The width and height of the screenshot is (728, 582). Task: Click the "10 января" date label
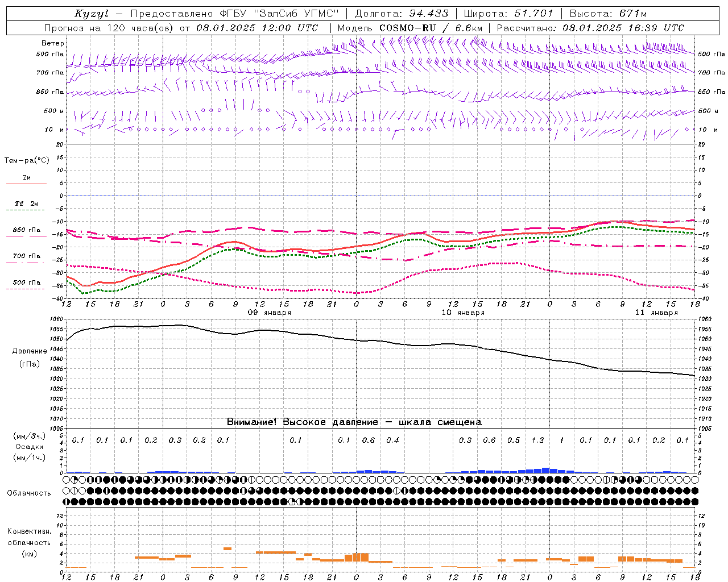(463, 313)
